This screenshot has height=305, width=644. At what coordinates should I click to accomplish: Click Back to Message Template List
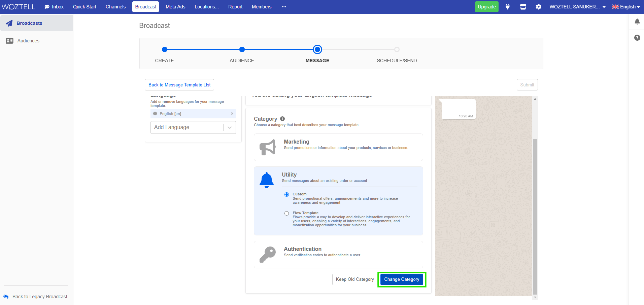179,85
